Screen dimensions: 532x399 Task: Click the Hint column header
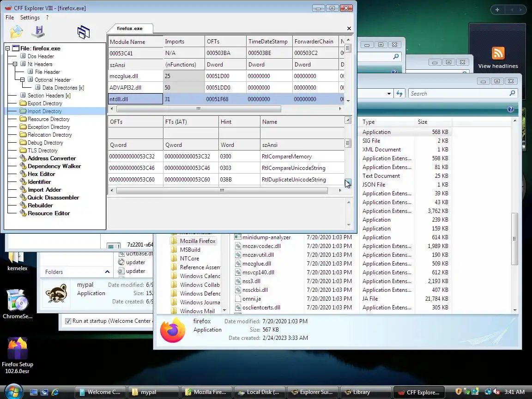click(x=239, y=122)
